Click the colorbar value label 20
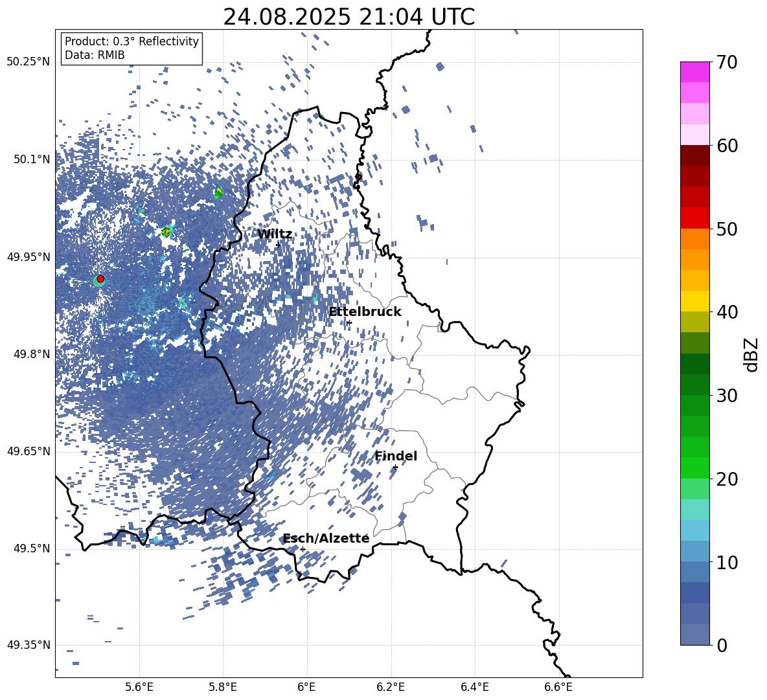 coord(727,479)
